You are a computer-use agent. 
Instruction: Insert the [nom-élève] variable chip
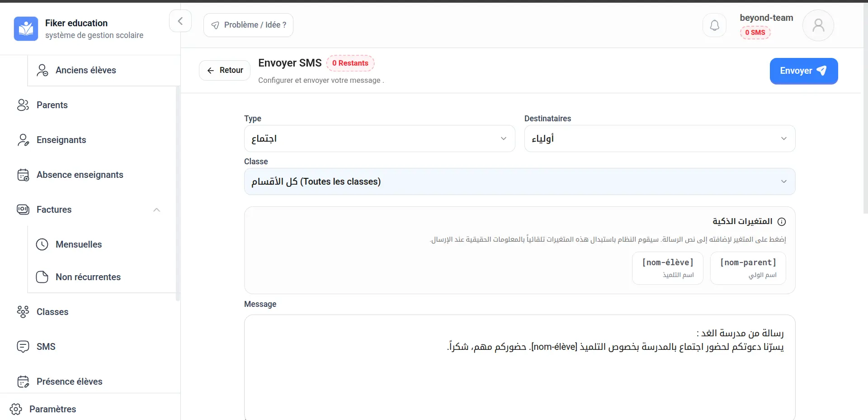(x=667, y=268)
